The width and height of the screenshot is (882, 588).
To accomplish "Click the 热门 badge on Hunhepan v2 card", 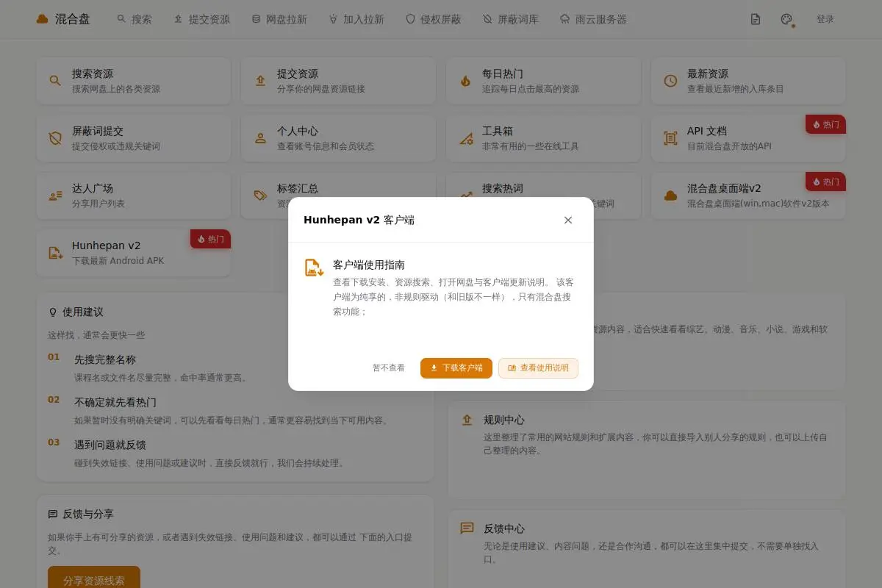I will tap(211, 239).
